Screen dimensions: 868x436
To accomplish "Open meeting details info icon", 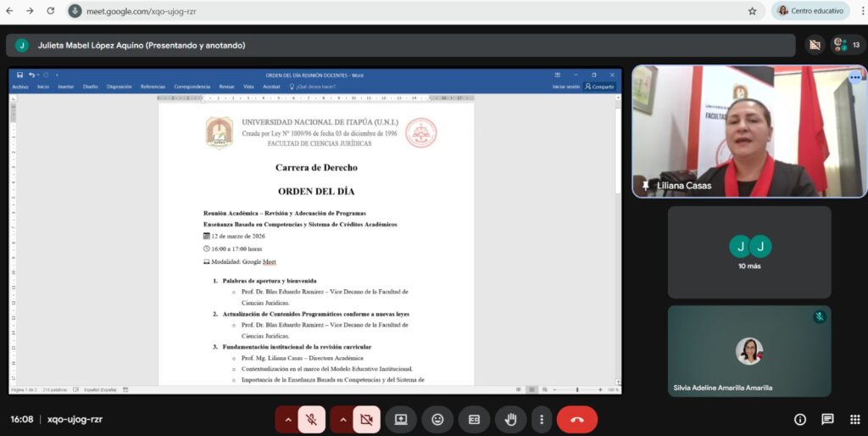I will [799, 419].
